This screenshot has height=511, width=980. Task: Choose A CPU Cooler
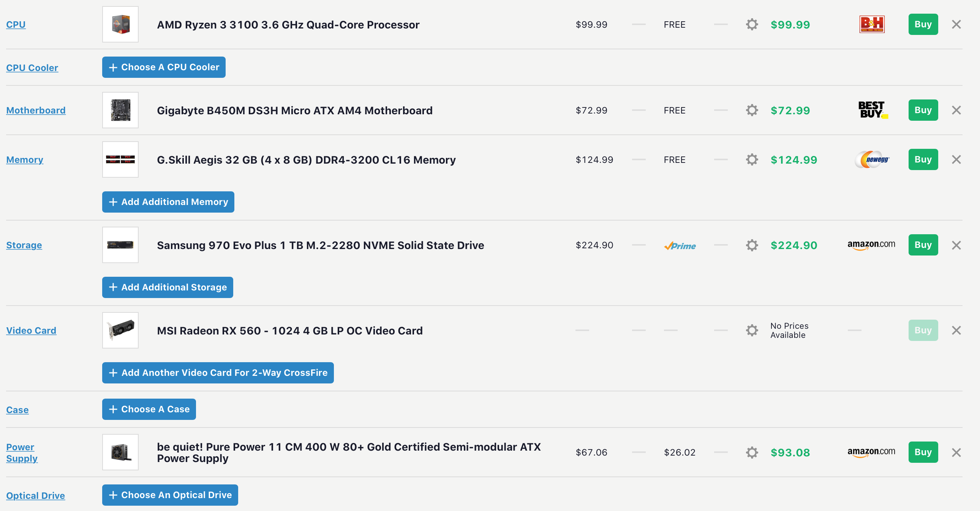coord(164,67)
